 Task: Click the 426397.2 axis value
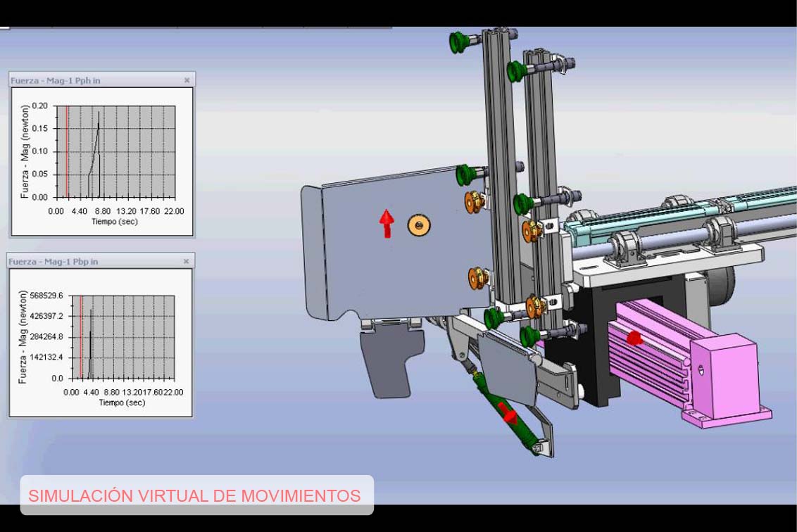click(46, 316)
